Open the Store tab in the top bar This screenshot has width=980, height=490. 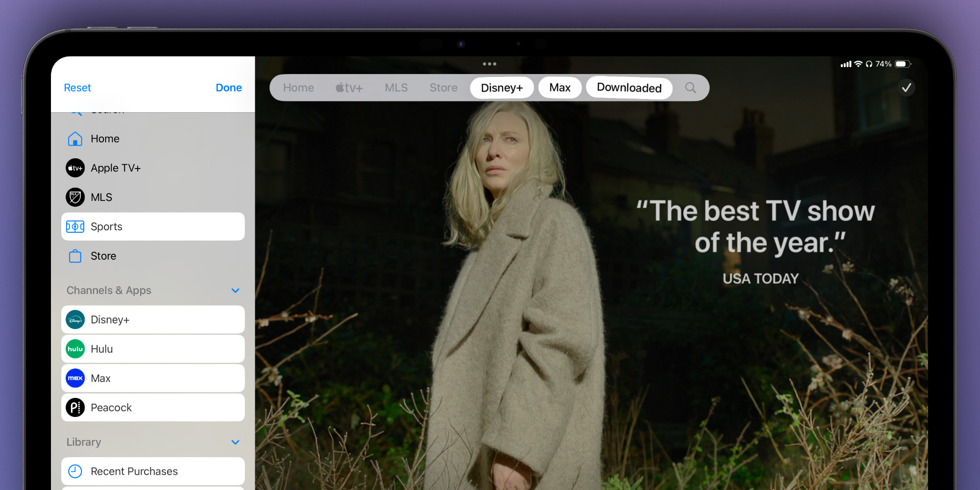(443, 88)
